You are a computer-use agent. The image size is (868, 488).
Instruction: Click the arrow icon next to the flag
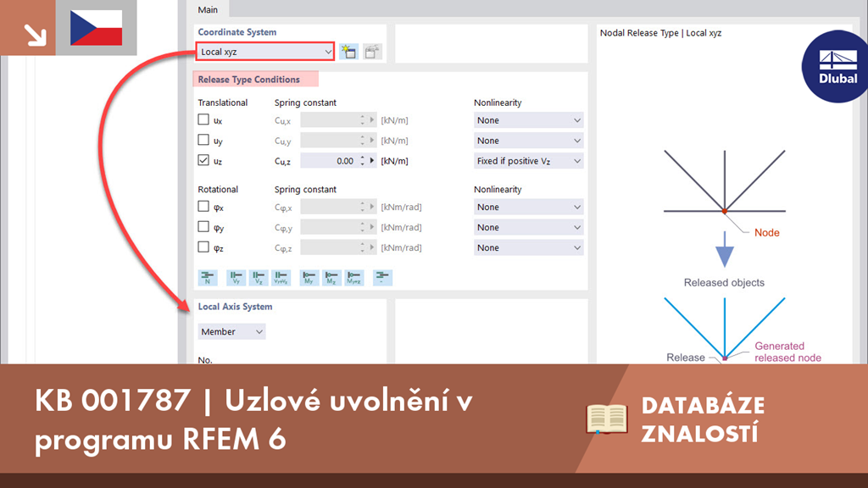(x=36, y=35)
